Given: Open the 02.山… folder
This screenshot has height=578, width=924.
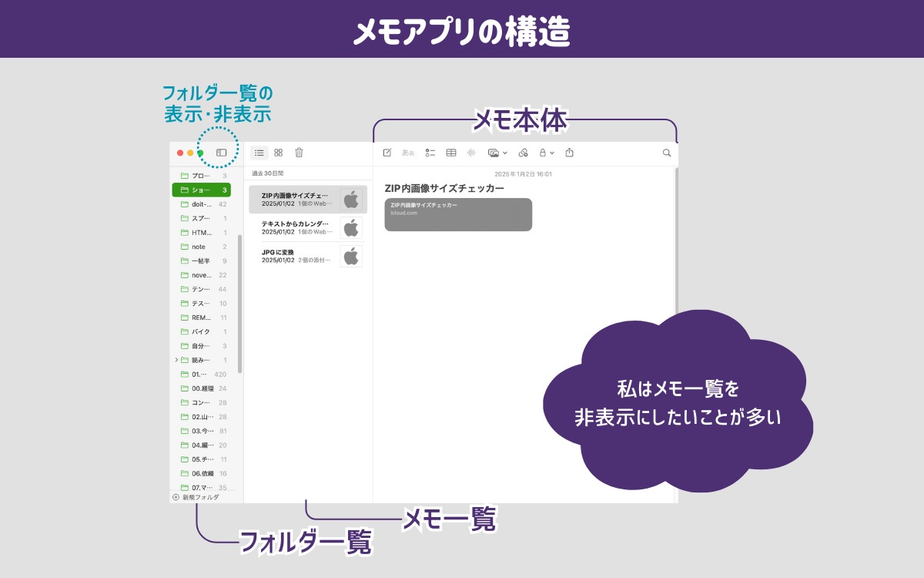Looking at the screenshot, I should (x=202, y=416).
